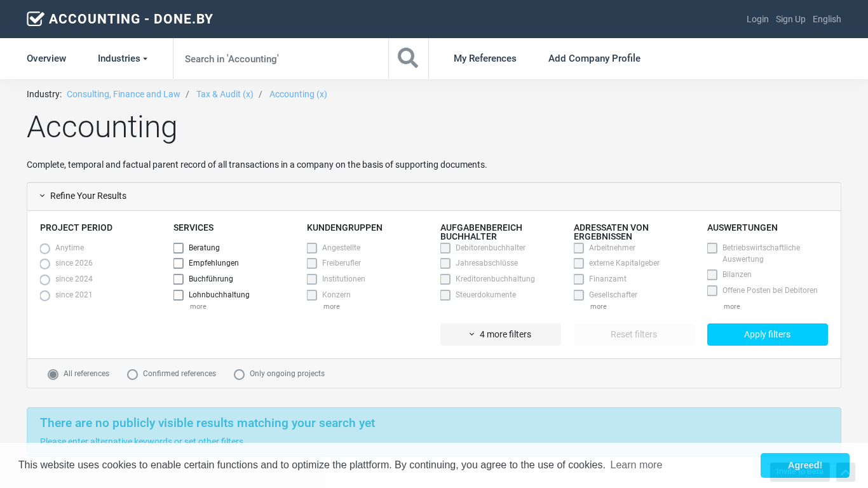
Task: Click the magnifier search icon
Action: (408, 58)
